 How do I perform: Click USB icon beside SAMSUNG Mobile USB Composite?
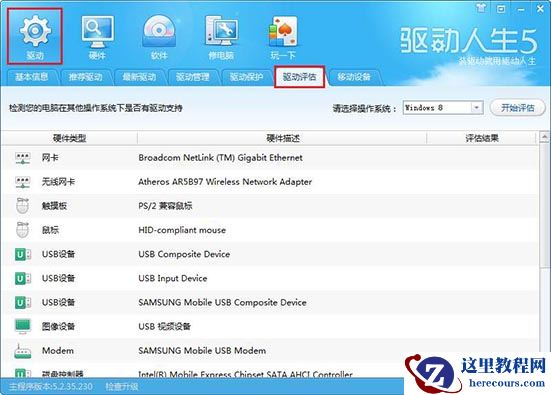coord(23,302)
